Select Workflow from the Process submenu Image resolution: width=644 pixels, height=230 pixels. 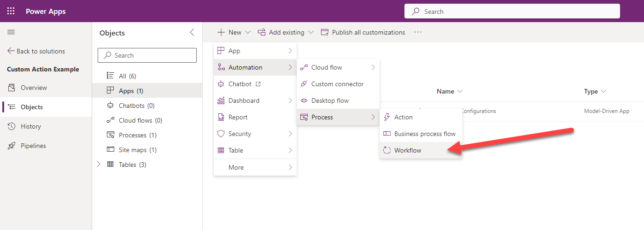click(x=408, y=150)
